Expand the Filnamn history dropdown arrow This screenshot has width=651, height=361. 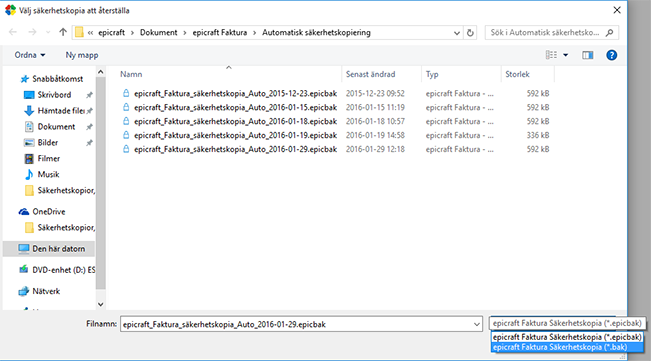coord(477,324)
